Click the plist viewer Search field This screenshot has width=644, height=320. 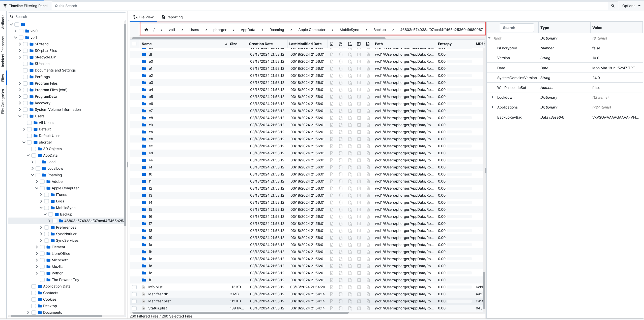[517, 28]
